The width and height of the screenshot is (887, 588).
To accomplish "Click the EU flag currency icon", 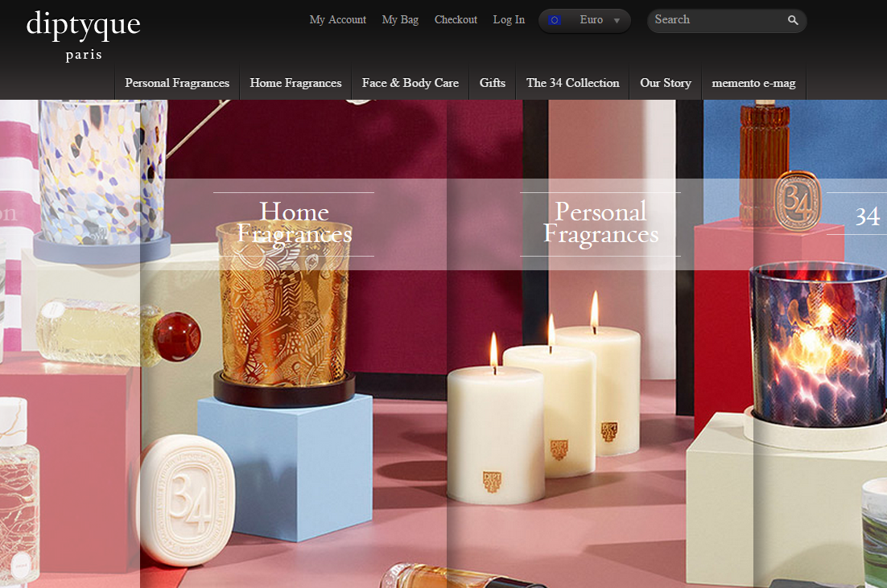I will tap(555, 20).
